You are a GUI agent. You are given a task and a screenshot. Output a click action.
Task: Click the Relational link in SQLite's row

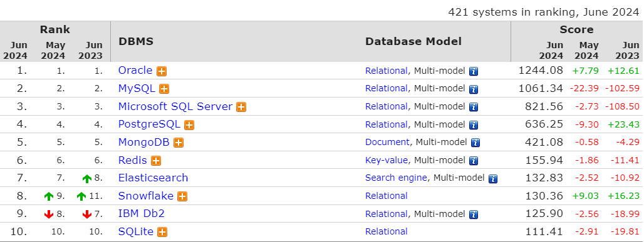point(387,231)
